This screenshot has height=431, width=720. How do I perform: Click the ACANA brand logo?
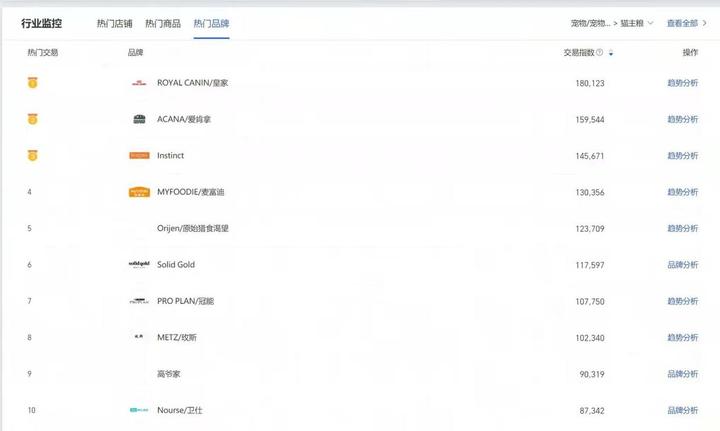point(139,119)
